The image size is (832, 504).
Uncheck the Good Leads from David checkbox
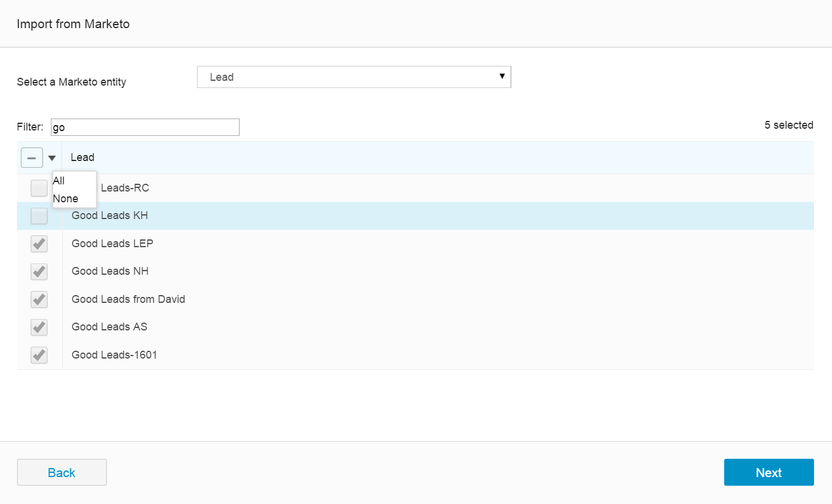(x=39, y=299)
